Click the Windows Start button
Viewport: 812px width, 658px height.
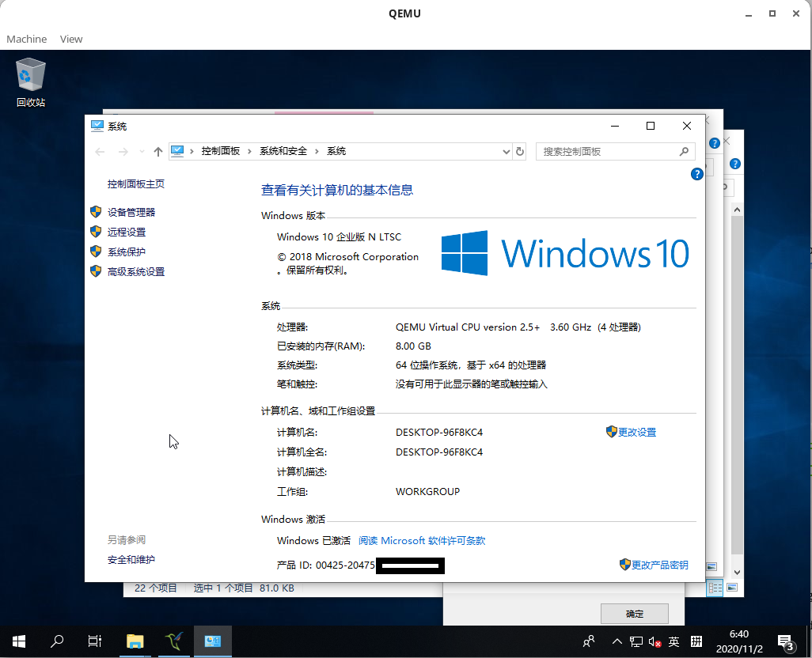[19, 641]
